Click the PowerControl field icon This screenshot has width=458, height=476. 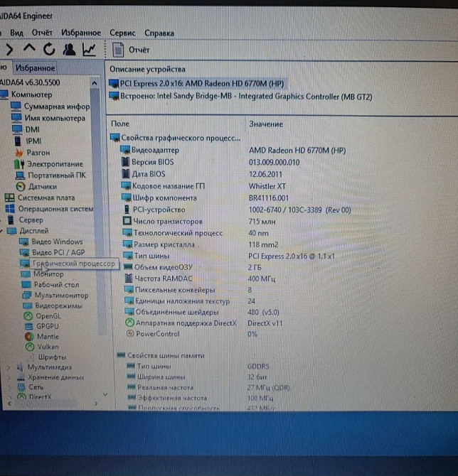tap(130, 334)
